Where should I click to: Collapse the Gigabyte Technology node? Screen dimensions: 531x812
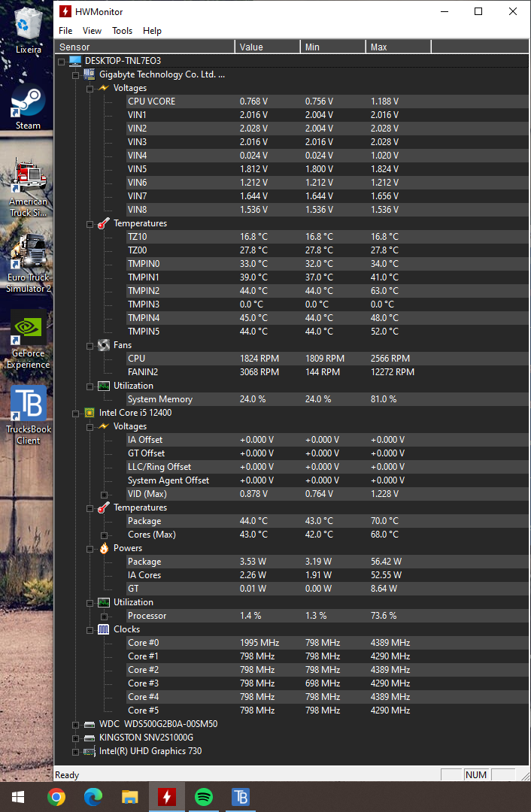click(x=76, y=74)
